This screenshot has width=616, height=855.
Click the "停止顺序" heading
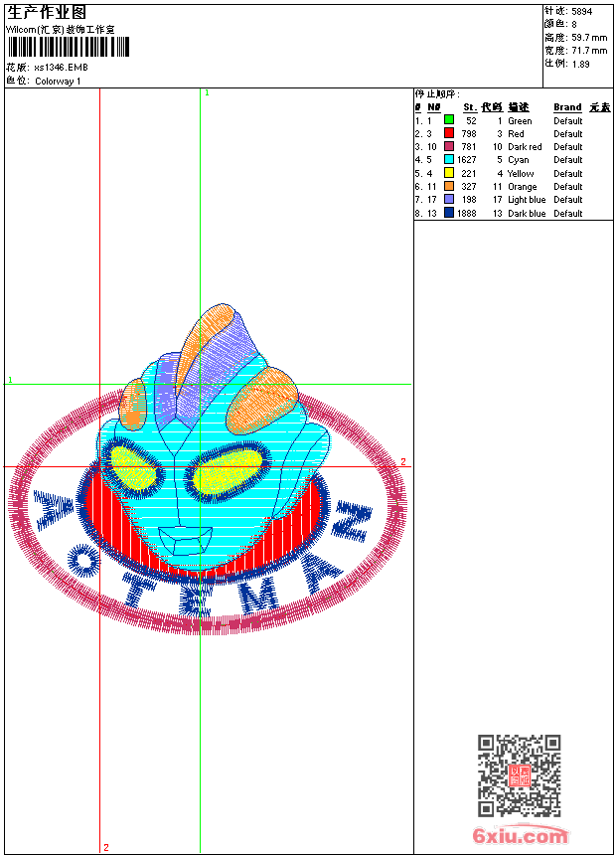pyautogui.click(x=437, y=94)
